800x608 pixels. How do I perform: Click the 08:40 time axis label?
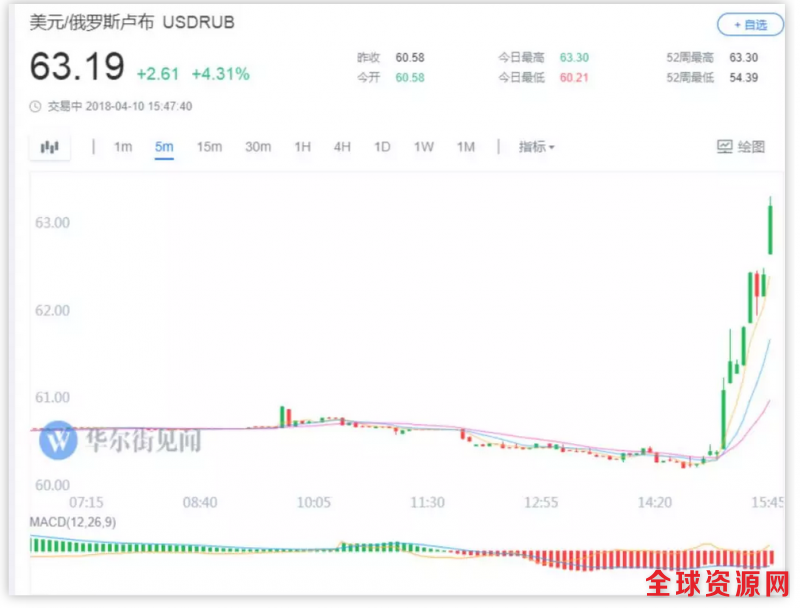(x=200, y=502)
